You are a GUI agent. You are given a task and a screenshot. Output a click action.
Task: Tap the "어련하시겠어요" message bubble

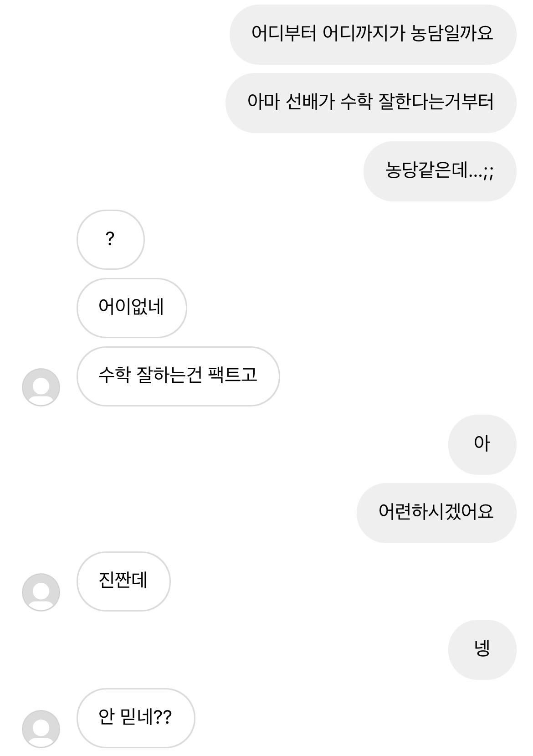point(436,513)
